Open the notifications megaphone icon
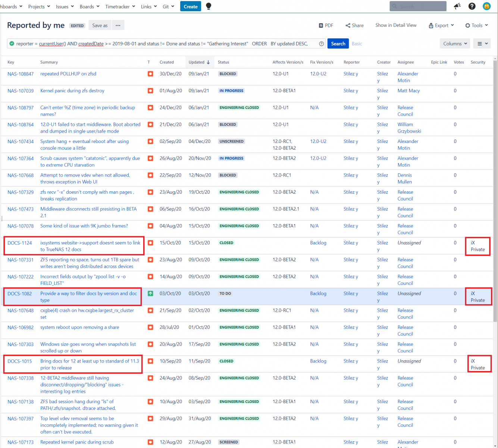 point(457,6)
